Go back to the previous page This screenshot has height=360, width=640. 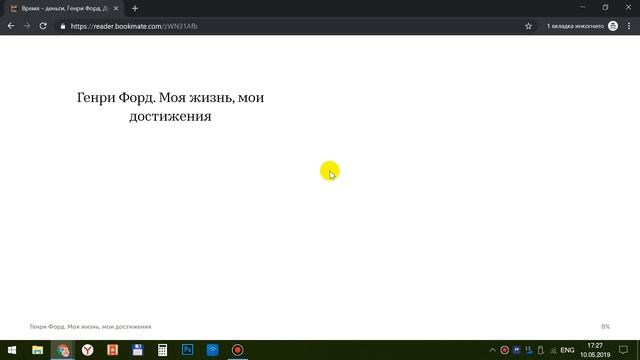(x=11, y=26)
